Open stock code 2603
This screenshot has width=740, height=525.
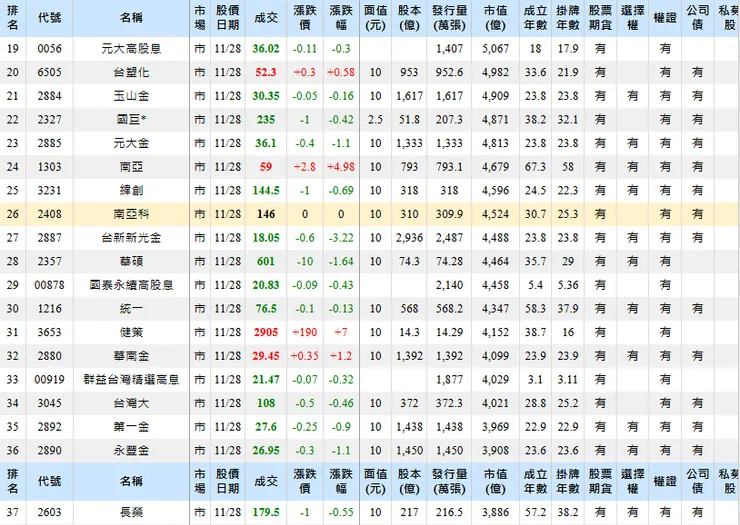(50, 512)
